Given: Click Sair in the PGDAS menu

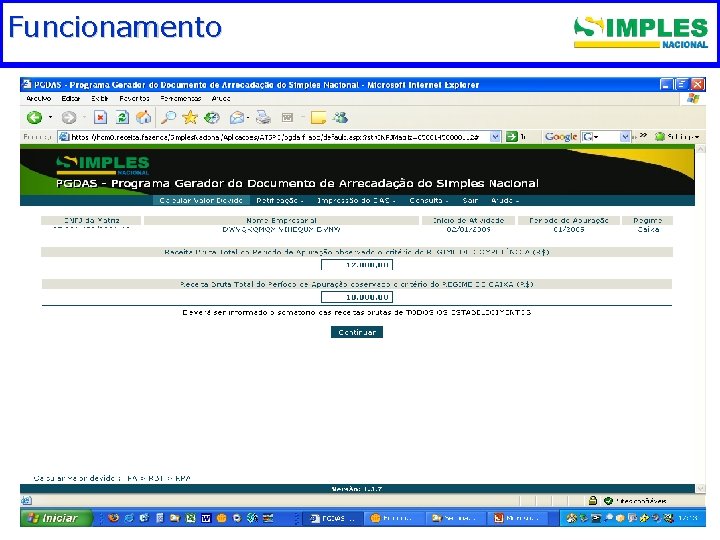Looking at the screenshot, I should click(470, 200).
